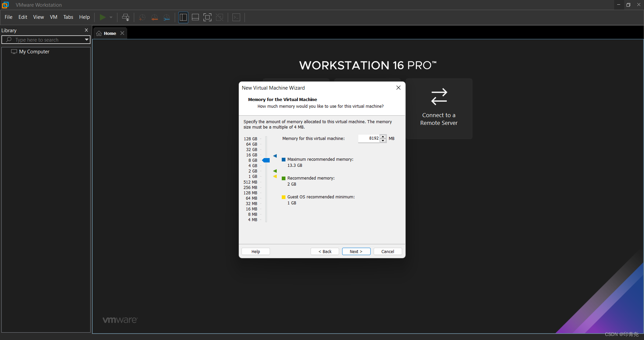
Task: Toggle the thumbnail bar toolbar icon
Action: (195, 17)
